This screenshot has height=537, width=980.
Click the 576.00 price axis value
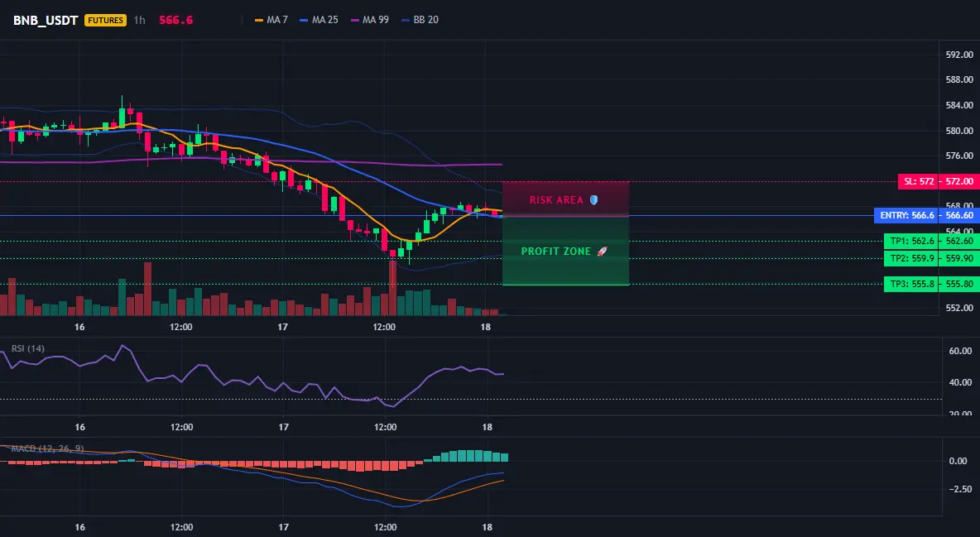pos(959,156)
